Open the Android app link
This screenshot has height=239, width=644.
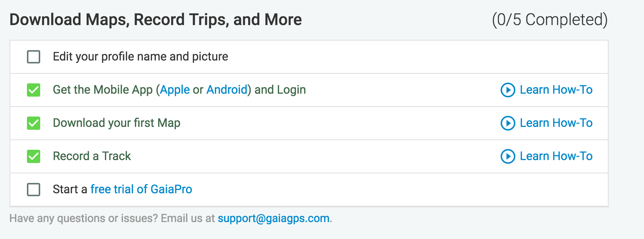[x=227, y=90]
